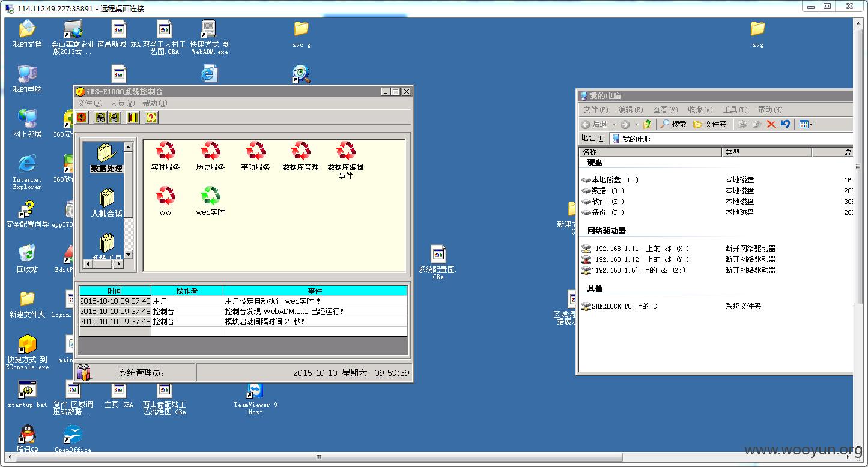
Task: Select the startup.bat desktop shortcut
Action: pos(27,394)
